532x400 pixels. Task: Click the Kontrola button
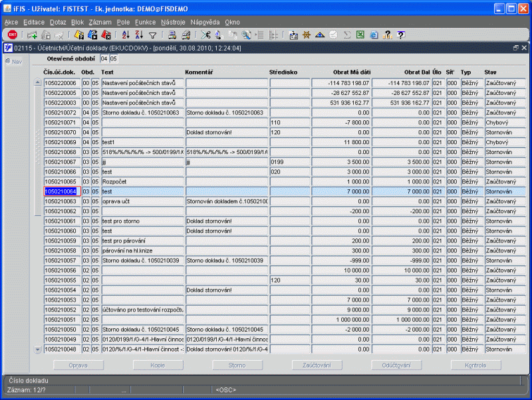(475, 365)
